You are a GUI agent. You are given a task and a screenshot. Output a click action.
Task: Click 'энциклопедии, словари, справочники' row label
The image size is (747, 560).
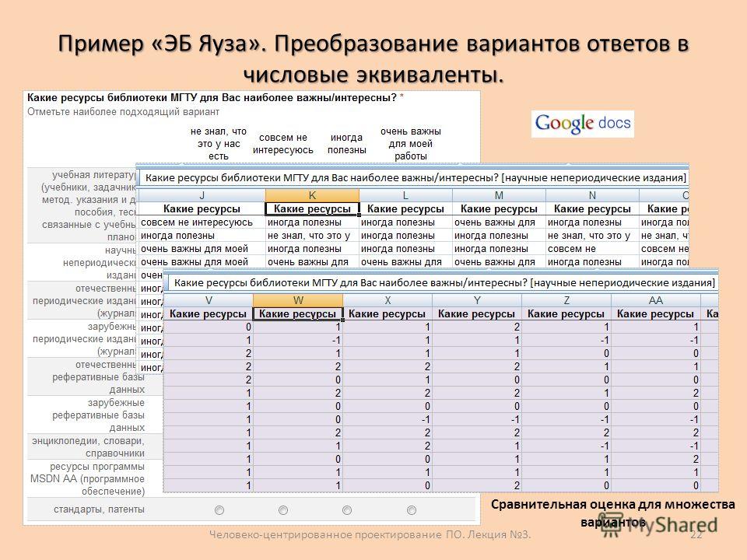[x=88, y=447]
